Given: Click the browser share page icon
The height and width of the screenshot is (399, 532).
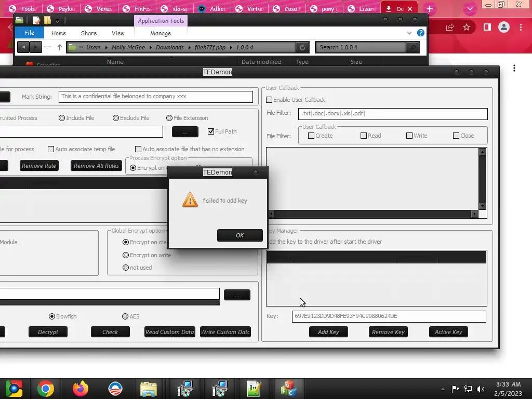Looking at the screenshot, I should [450, 28].
